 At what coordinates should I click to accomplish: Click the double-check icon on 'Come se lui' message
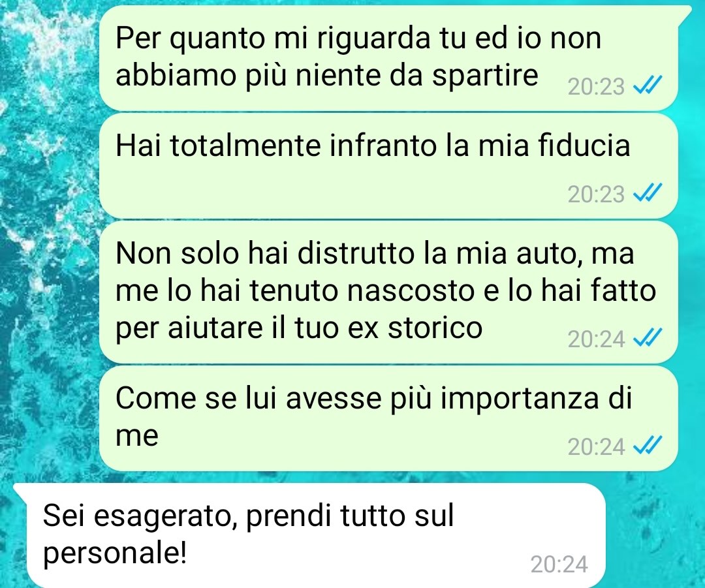click(x=648, y=446)
